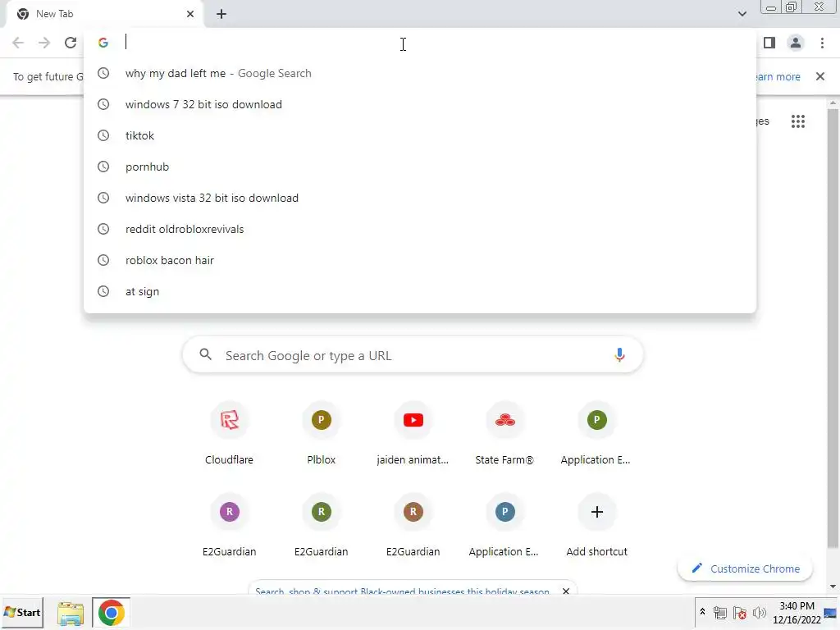840x630 pixels.
Task: Open the State Farm shortcut
Action: click(x=504, y=435)
